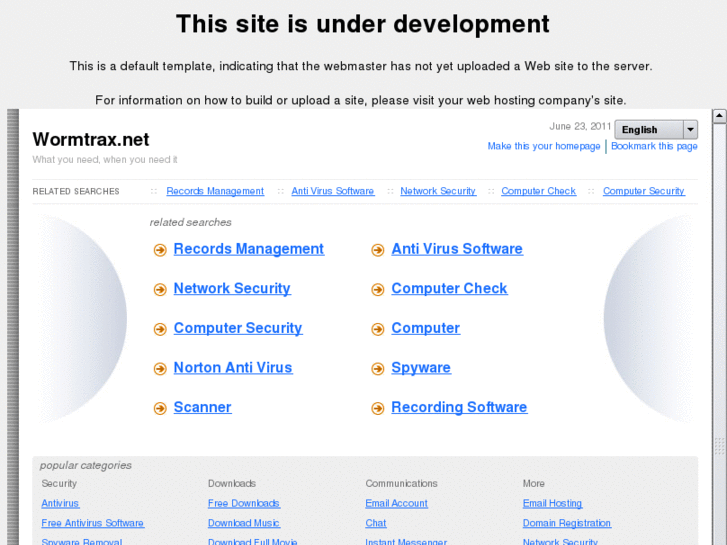Open Network Security in top related searches bar

click(438, 191)
